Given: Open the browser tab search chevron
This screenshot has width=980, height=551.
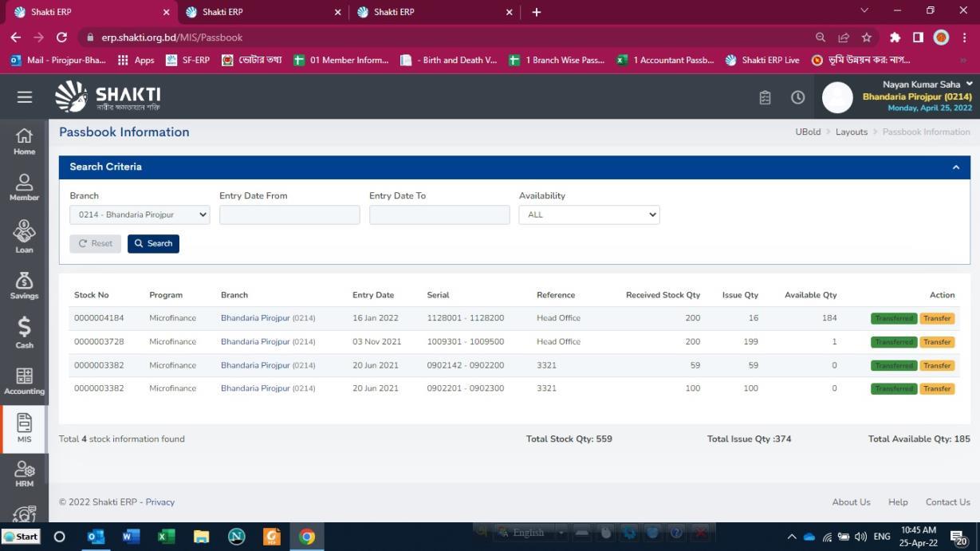Looking at the screenshot, I should coord(864,11).
